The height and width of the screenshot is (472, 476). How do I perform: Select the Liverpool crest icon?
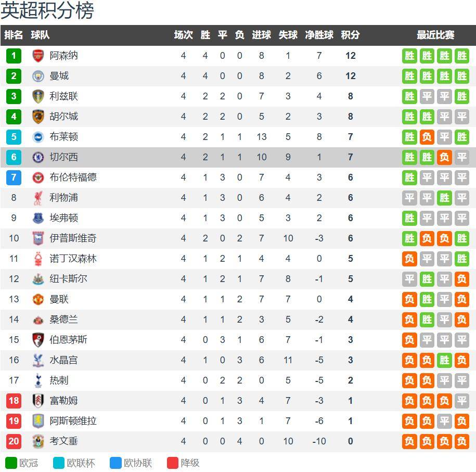pos(38,198)
